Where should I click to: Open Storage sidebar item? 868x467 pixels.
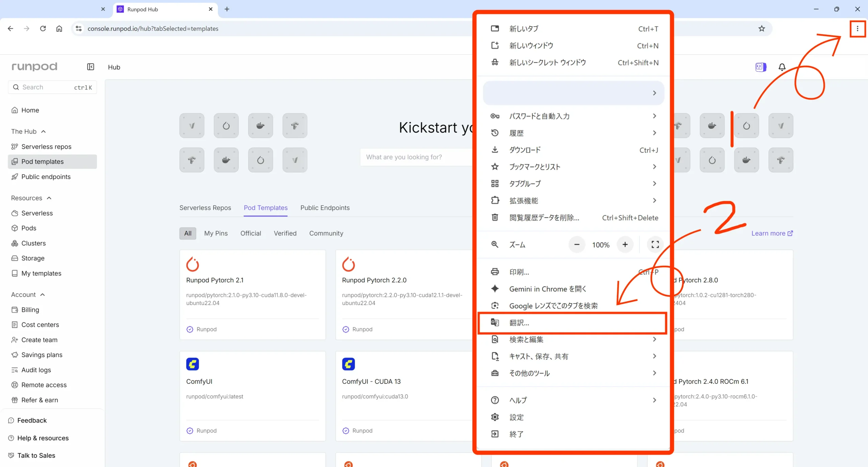click(52, 258)
